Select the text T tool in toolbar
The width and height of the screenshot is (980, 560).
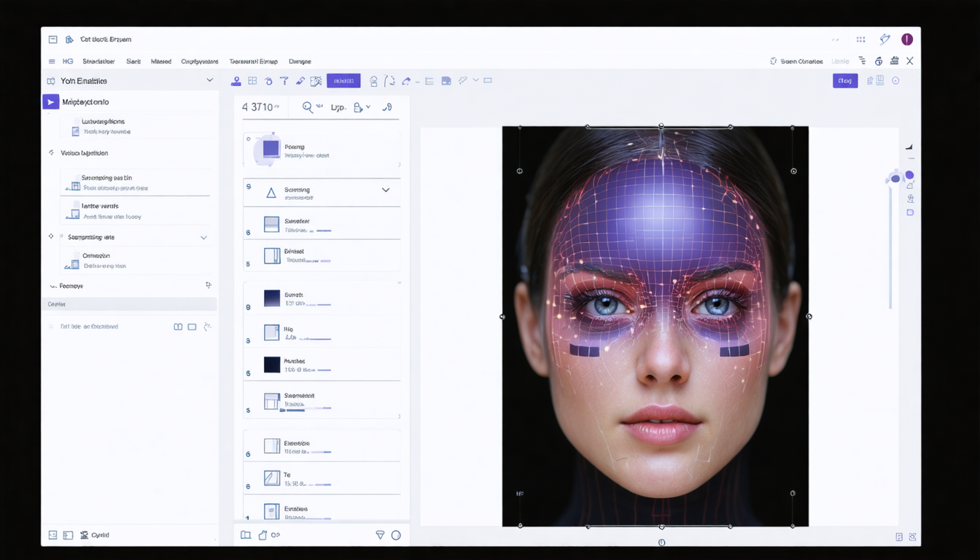tap(284, 81)
